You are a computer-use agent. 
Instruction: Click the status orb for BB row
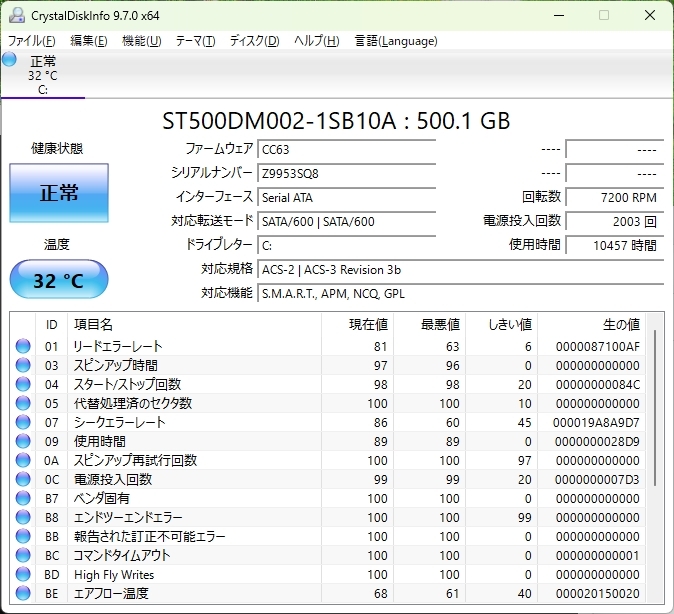[23, 536]
